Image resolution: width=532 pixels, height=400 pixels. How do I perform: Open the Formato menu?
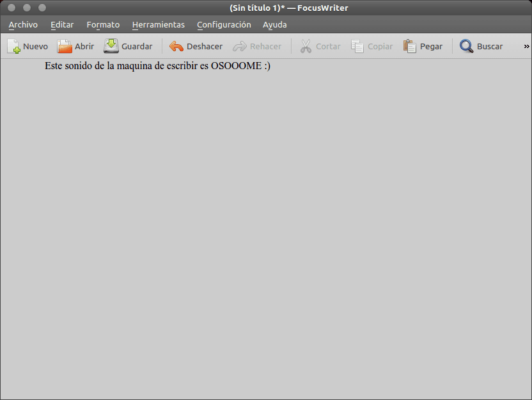(103, 24)
